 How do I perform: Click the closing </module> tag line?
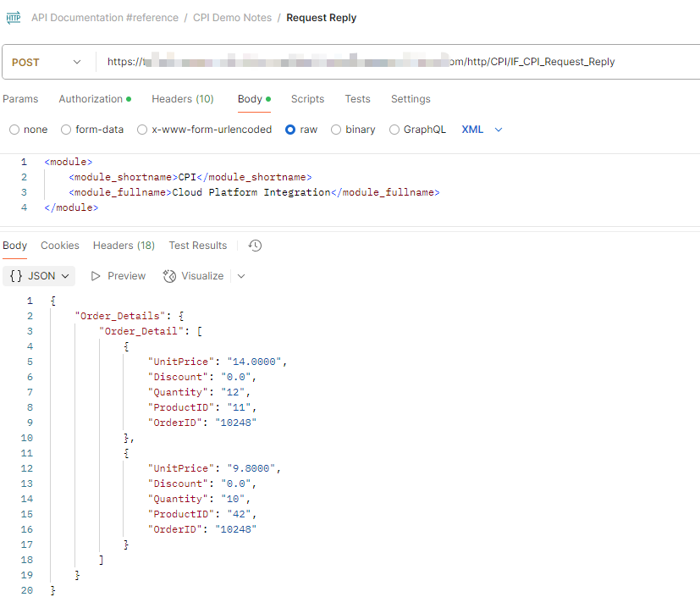click(x=71, y=207)
